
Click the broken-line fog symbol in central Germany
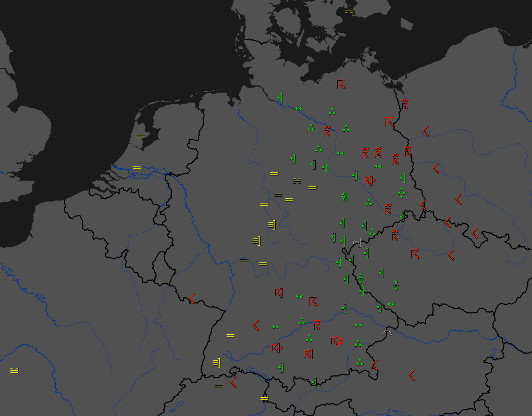pyautogui.click(x=297, y=181)
